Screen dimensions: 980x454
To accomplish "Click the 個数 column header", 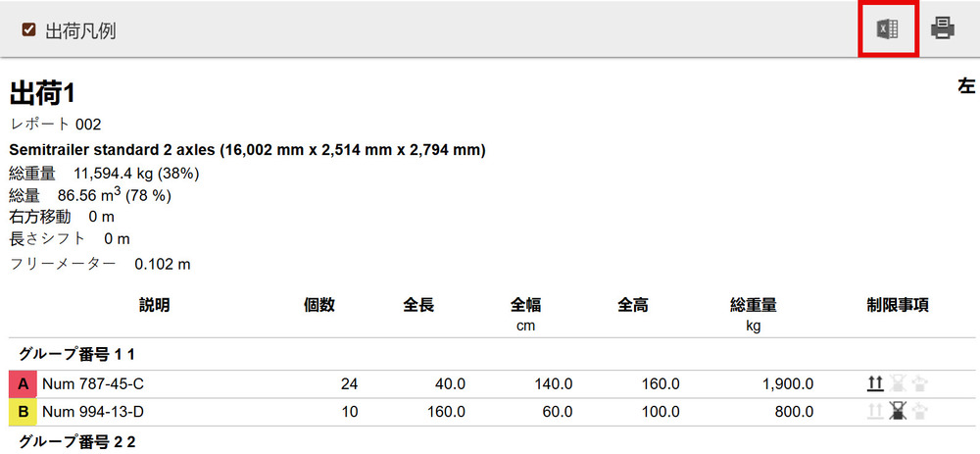I will tap(319, 306).
